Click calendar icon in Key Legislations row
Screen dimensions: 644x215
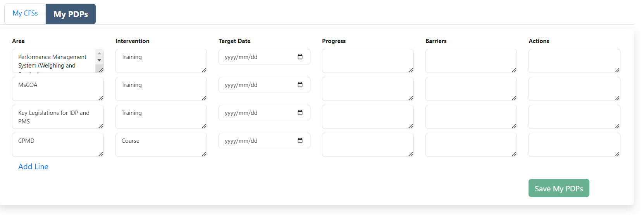[x=300, y=113]
